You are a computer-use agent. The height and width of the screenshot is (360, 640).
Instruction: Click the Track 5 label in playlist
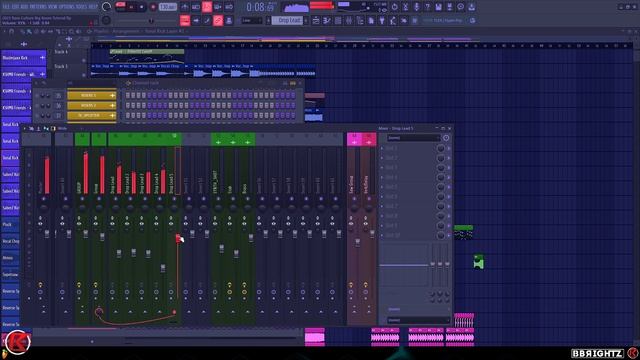click(61, 66)
